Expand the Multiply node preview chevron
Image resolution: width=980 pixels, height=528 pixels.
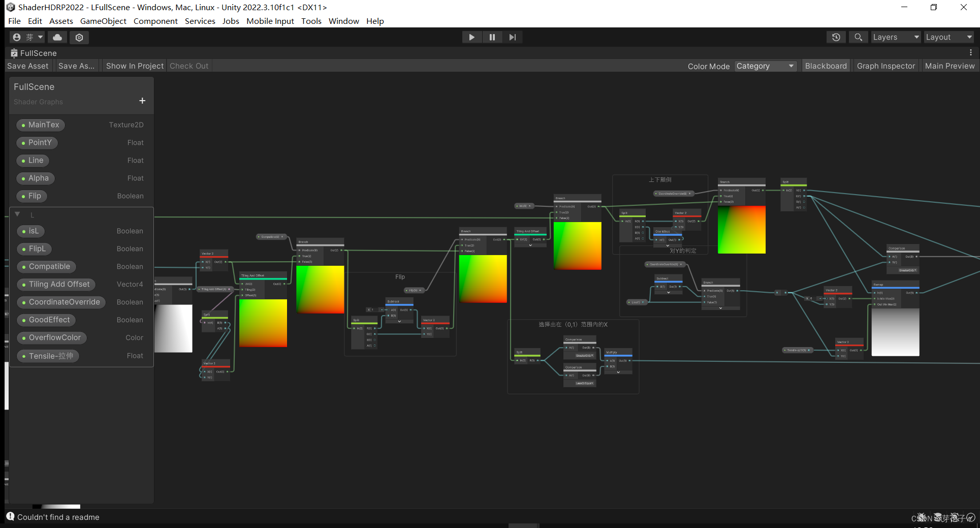(618, 372)
